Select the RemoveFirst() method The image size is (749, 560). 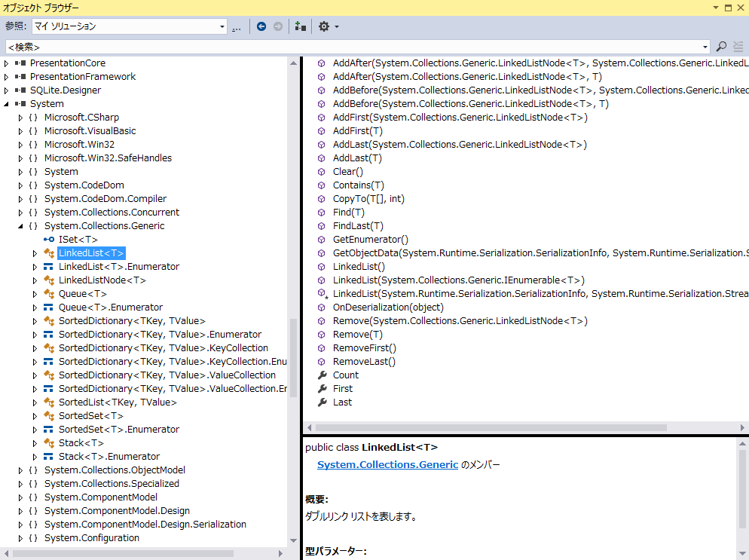pos(365,348)
